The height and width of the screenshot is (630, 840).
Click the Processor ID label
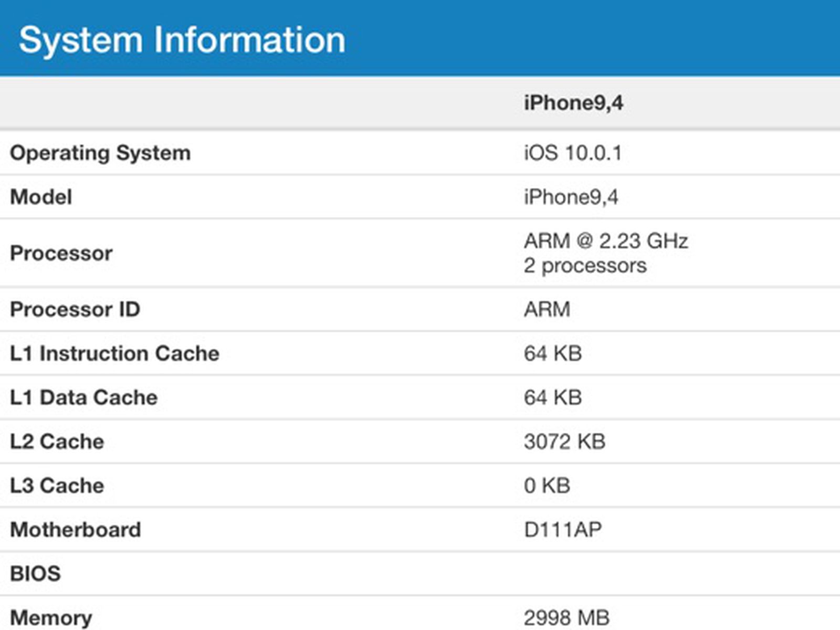[x=75, y=310]
